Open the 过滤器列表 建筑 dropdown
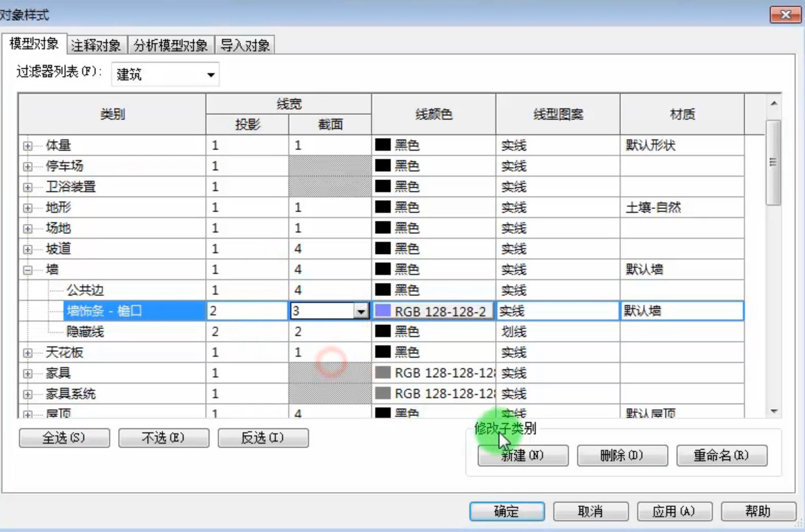The image size is (805, 532). (165, 75)
